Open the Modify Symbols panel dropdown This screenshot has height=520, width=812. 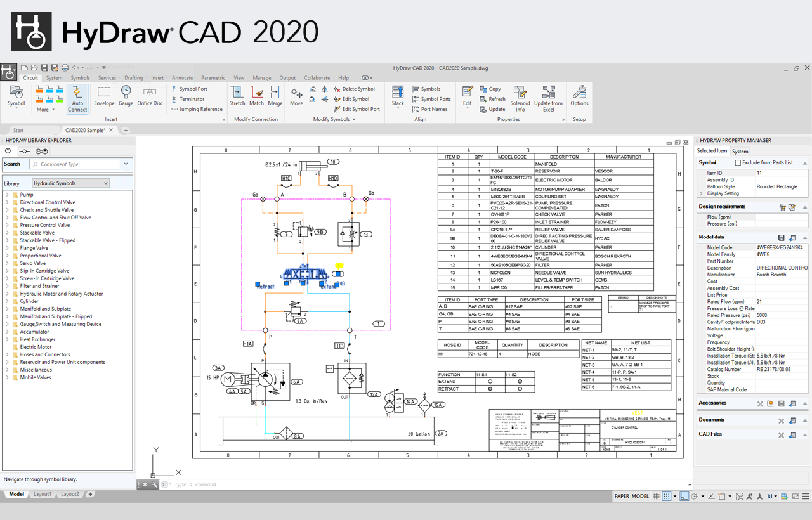coord(354,120)
